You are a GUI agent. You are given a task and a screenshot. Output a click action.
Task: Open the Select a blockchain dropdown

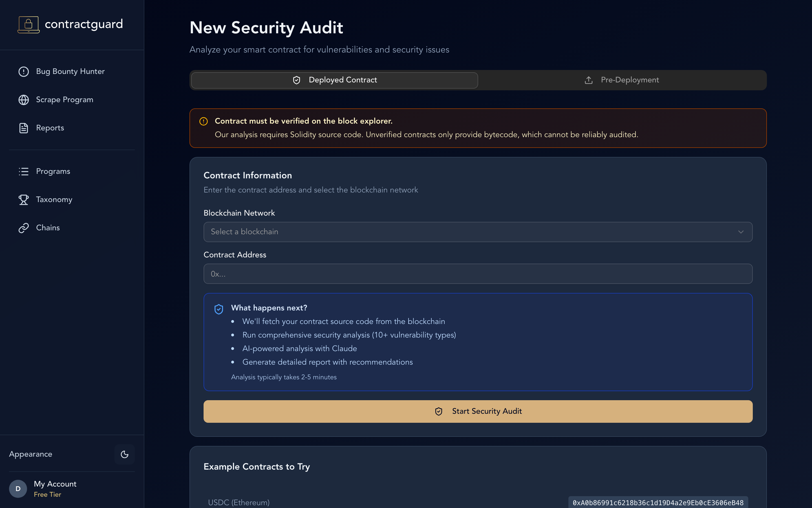click(x=478, y=232)
